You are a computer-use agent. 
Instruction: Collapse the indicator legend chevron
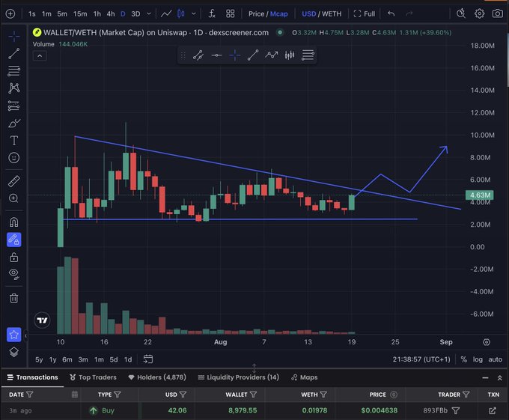click(40, 56)
